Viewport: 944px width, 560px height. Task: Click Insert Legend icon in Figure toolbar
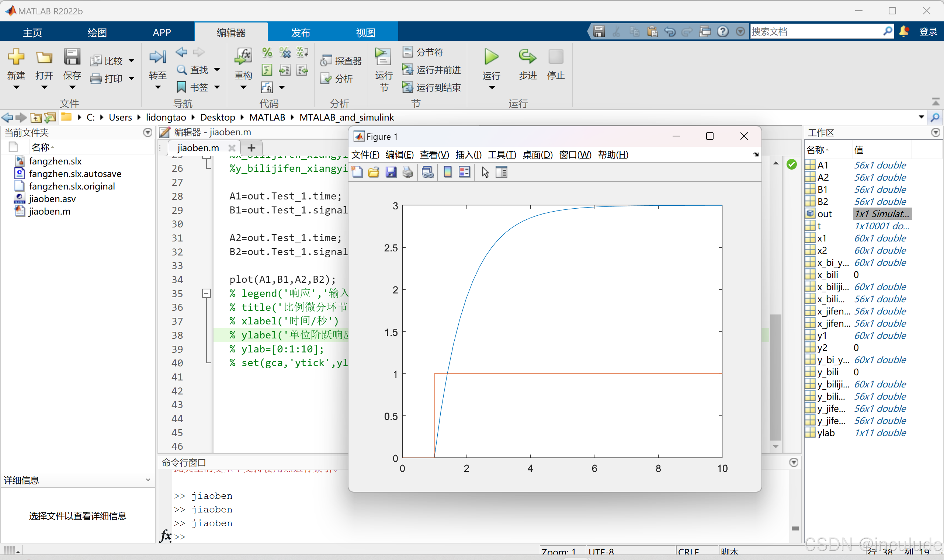click(464, 173)
